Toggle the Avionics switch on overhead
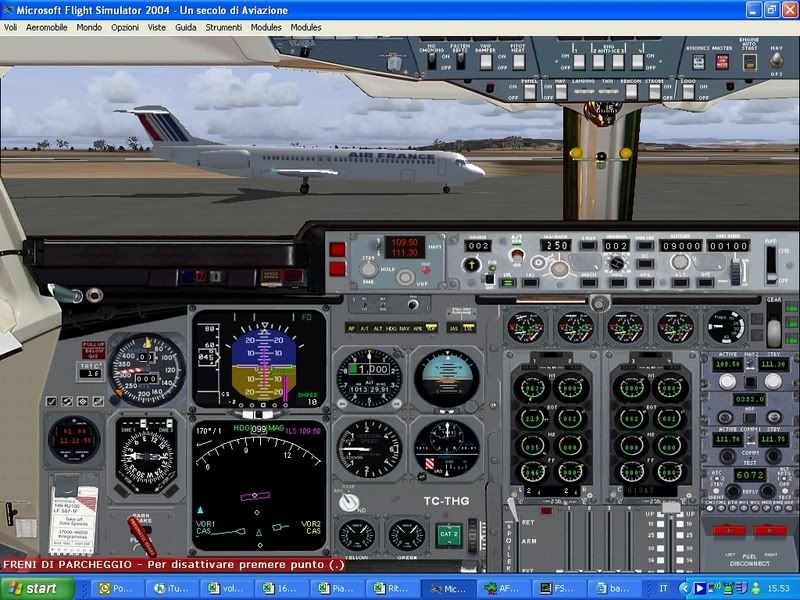The height and width of the screenshot is (600, 800). pos(698,62)
